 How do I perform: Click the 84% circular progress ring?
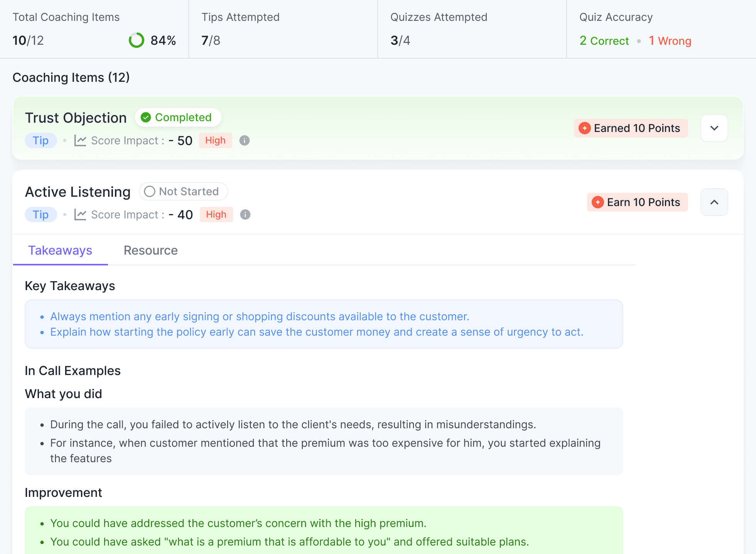coord(137,40)
